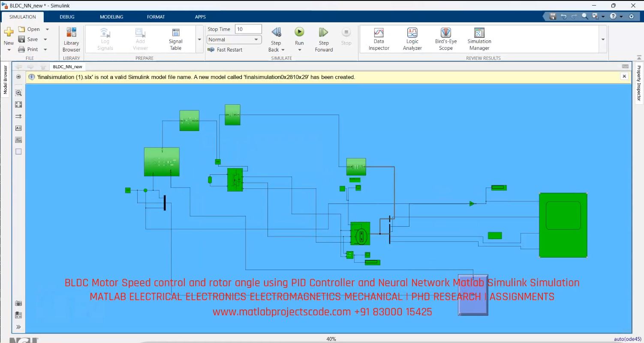Expand the Print dropdown arrow

(x=45, y=49)
